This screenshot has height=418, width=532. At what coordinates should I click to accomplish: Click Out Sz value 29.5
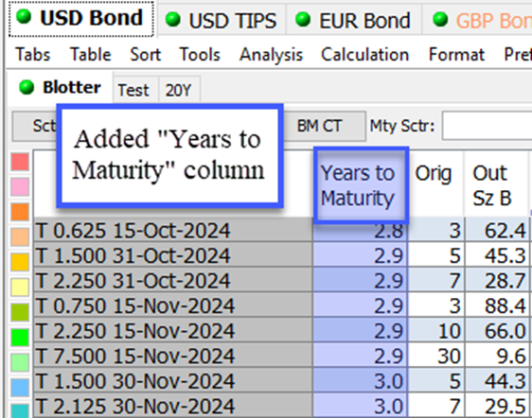point(497,406)
